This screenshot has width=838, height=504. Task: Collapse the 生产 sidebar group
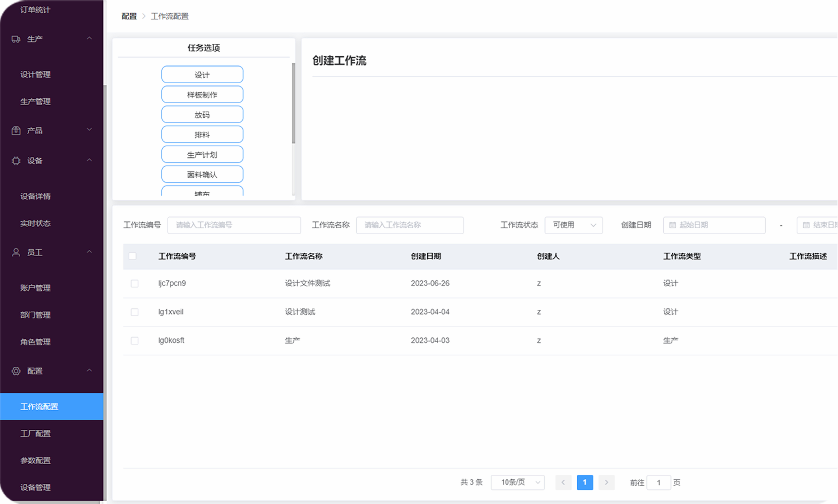[89, 38]
